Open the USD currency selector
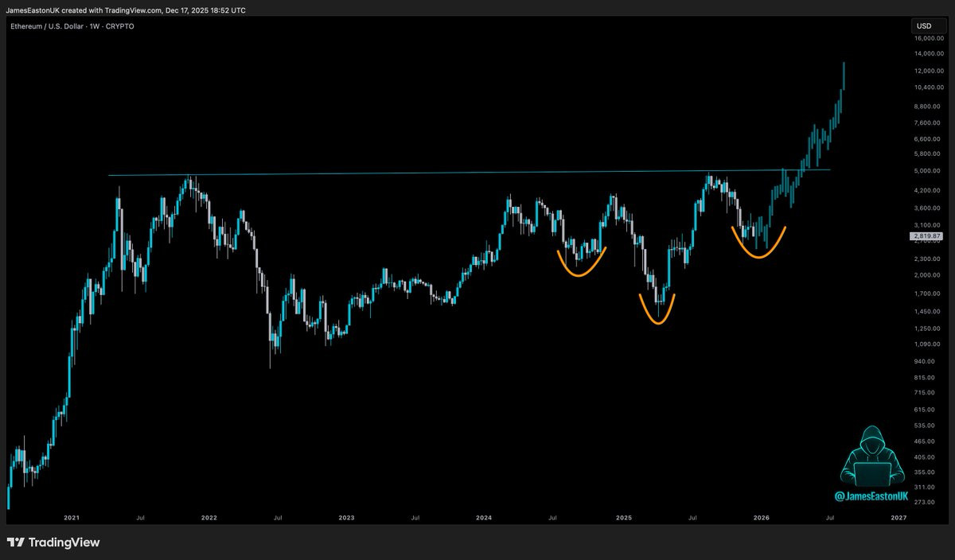Viewport: 955px width, 560px height. pos(927,26)
